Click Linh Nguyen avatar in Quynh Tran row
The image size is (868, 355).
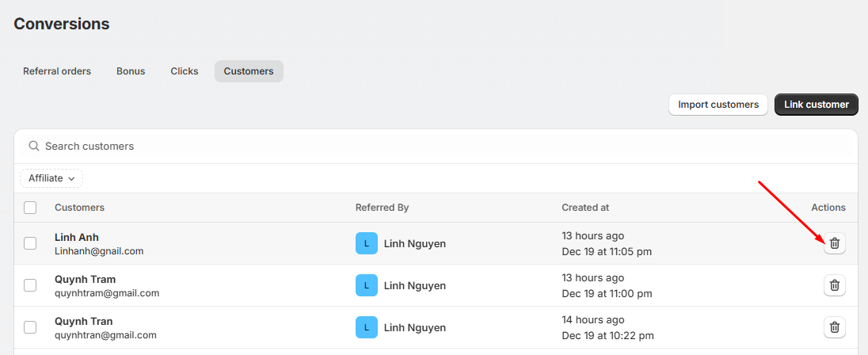click(x=366, y=327)
